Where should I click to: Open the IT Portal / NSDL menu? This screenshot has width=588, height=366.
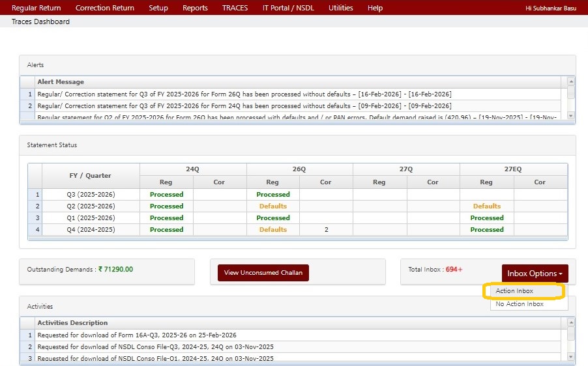288,8
